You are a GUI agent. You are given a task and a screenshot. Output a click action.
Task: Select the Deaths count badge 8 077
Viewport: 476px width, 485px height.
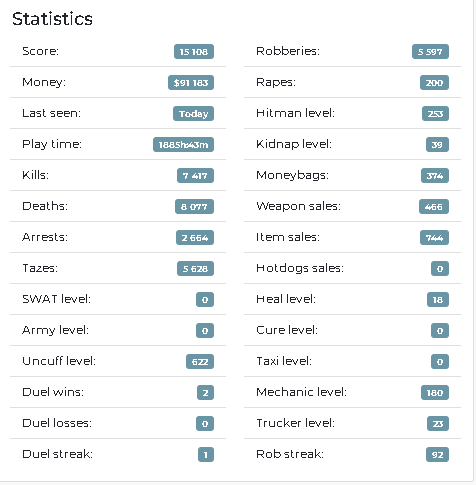(194, 207)
